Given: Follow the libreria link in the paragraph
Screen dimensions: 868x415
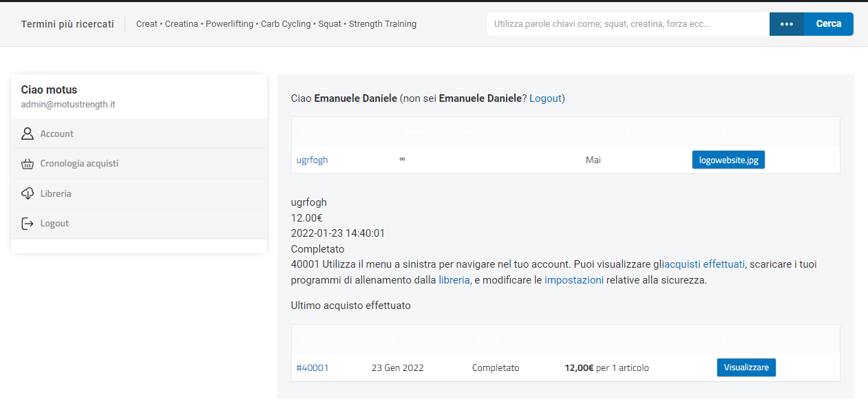Looking at the screenshot, I should pyautogui.click(x=454, y=281).
